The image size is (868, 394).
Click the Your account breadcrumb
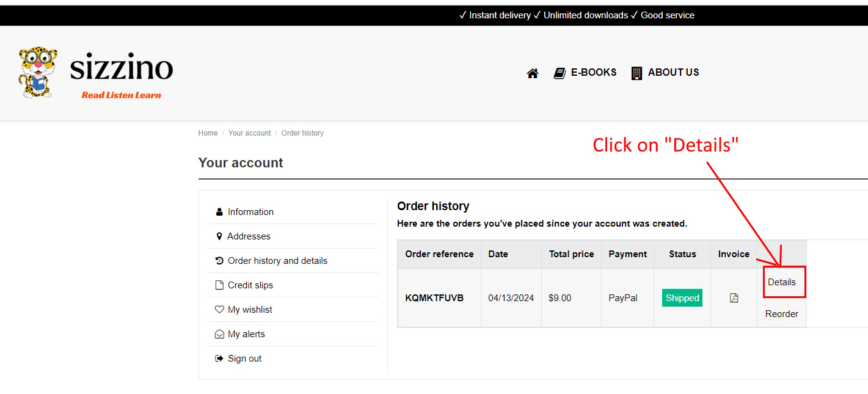tap(249, 133)
